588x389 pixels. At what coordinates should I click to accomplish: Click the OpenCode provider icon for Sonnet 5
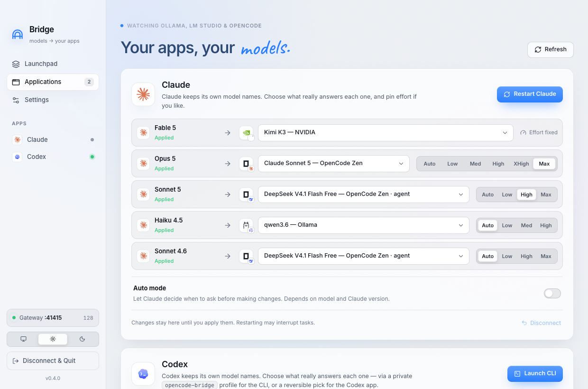pyautogui.click(x=246, y=194)
